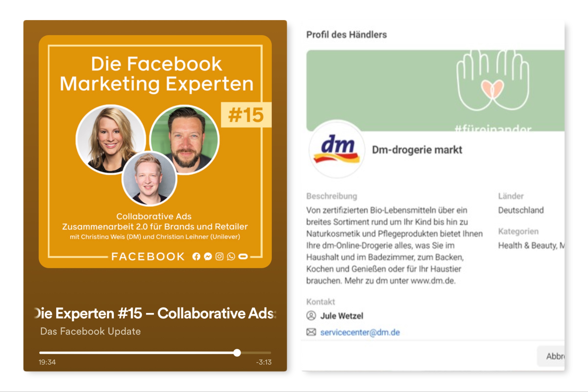Open the Das Facebook Update show page
Screen dimensions: 588x392
point(91,331)
